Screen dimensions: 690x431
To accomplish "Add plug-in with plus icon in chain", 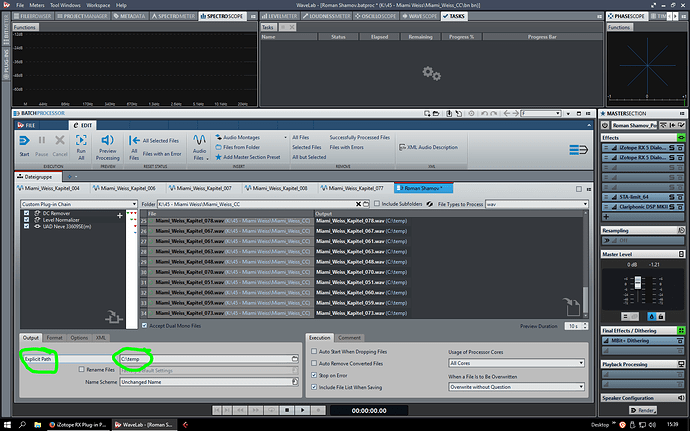I will click(x=119, y=216).
